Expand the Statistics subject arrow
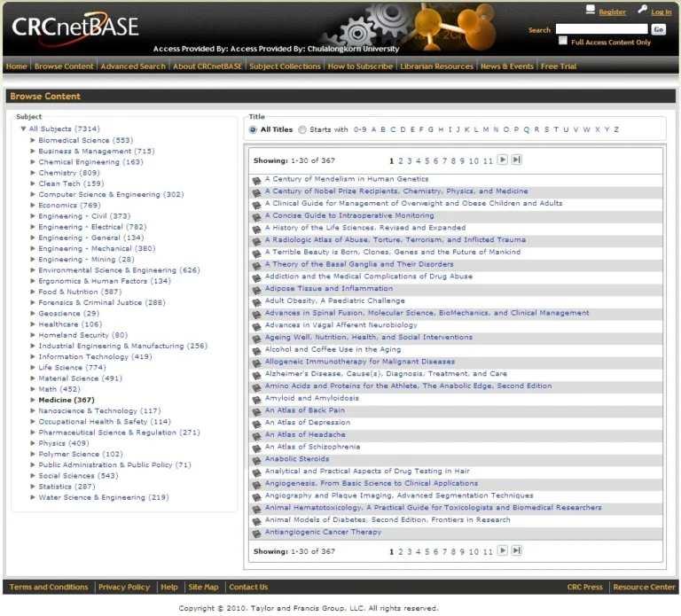 tap(33, 487)
